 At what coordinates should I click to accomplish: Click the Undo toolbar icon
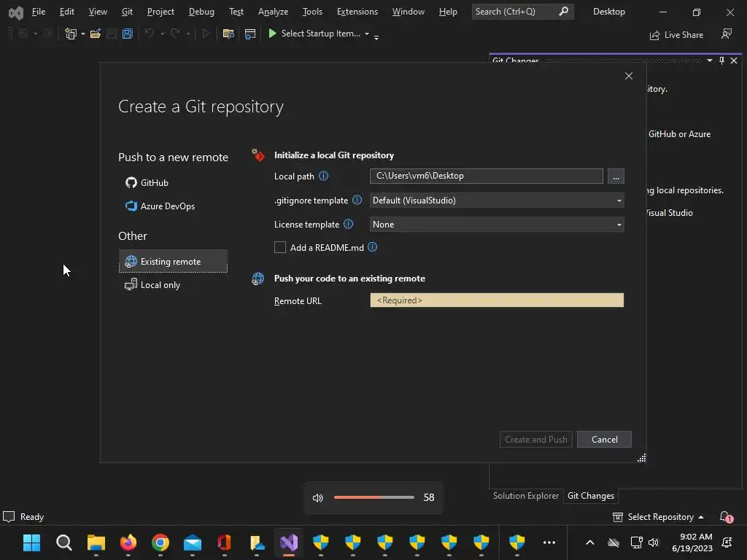[149, 34]
